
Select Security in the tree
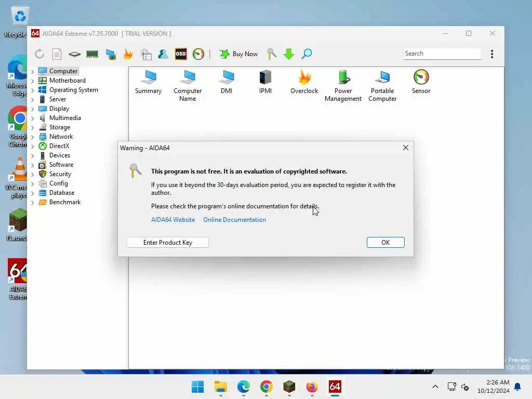(x=60, y=174)
